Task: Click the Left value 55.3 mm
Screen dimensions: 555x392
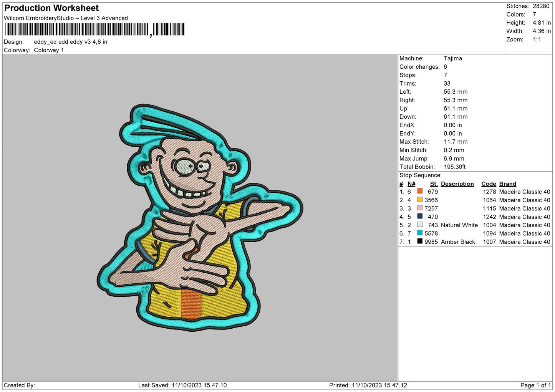Action: point(456,92)
